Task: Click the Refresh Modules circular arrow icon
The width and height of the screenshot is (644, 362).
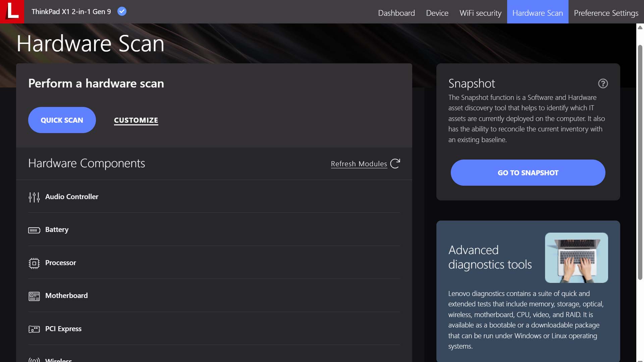Action: click(395, 163)
